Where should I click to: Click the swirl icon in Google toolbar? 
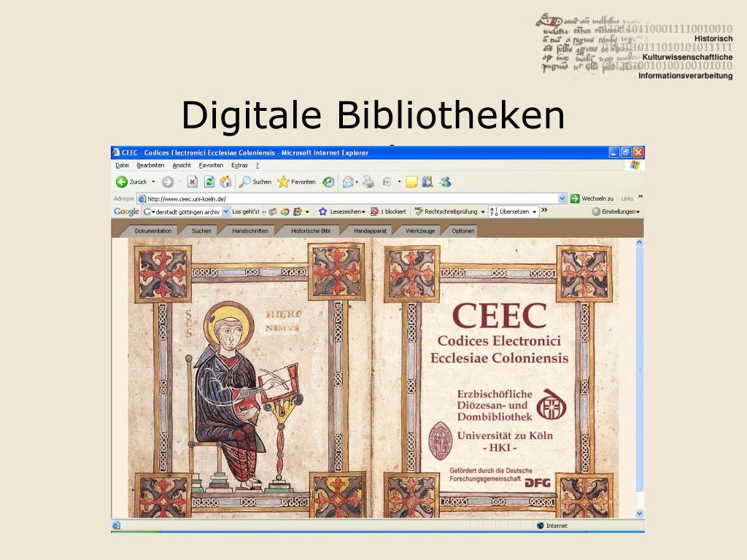pyautogui.click(x=285, y=211)
